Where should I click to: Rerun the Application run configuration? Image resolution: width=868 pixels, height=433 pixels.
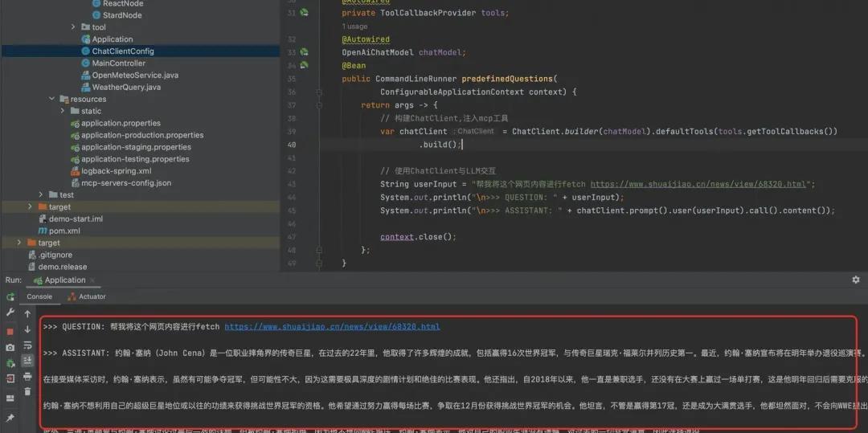click(10, 297)
